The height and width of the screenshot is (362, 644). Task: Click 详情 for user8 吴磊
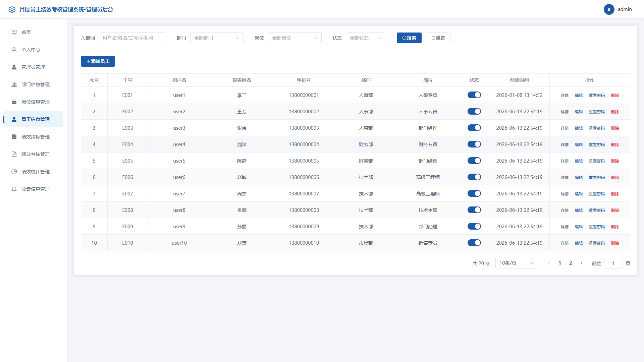pos(565,210)
